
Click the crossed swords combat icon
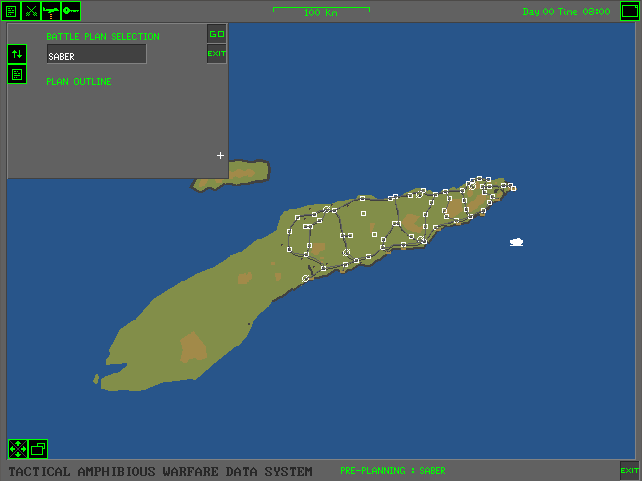31,11
